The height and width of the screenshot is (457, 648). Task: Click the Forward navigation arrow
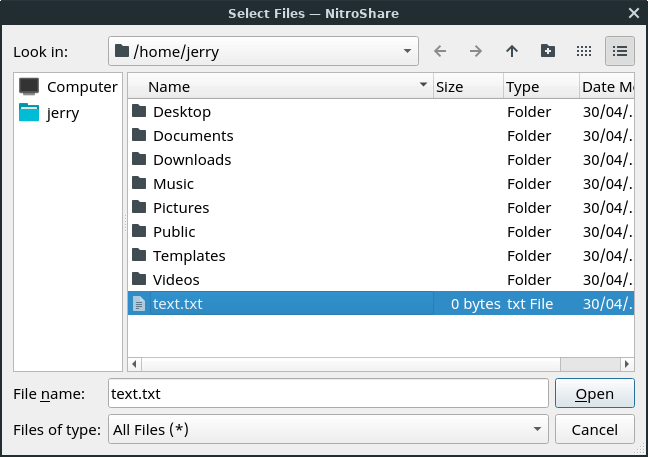(476, 51)
